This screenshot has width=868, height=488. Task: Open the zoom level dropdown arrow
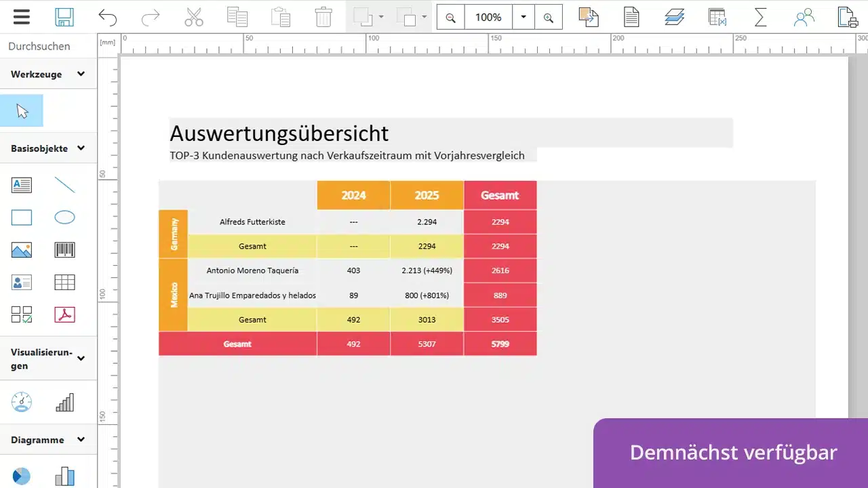click(x=523, y=17)
